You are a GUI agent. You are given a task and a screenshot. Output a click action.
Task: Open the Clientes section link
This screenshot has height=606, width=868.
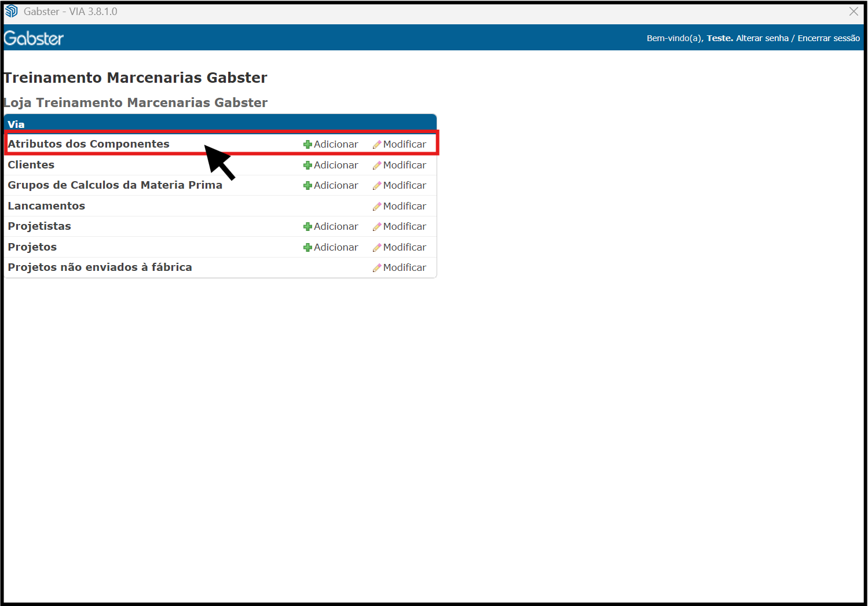coord(31,165)
